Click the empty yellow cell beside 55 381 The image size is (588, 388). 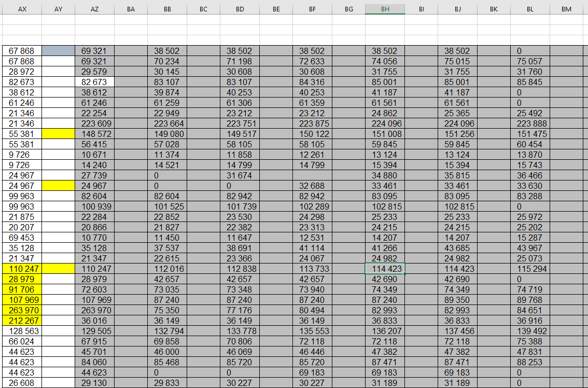pos(58,134)
